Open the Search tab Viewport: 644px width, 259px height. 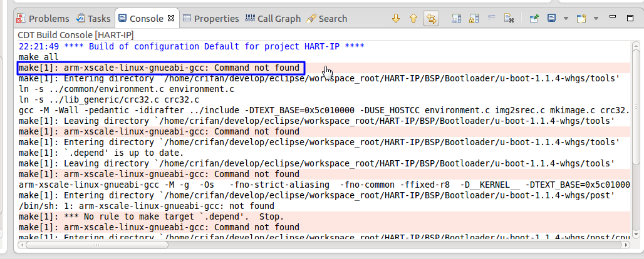click(x=326, y=19)
